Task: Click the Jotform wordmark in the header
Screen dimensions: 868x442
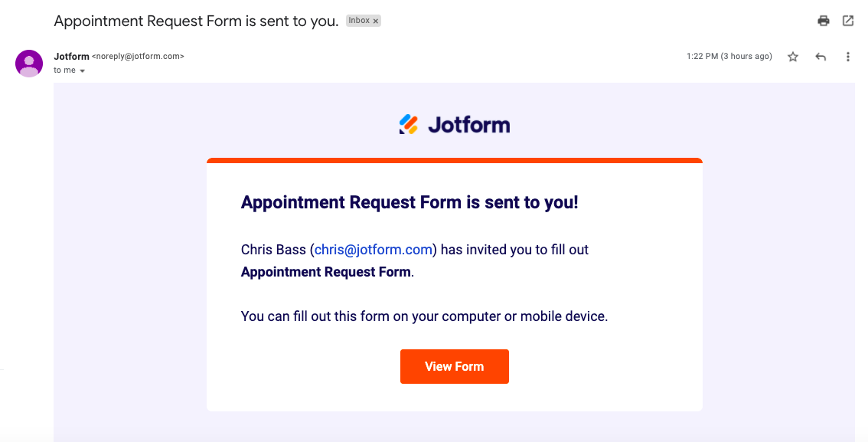Action: point(468,124)
